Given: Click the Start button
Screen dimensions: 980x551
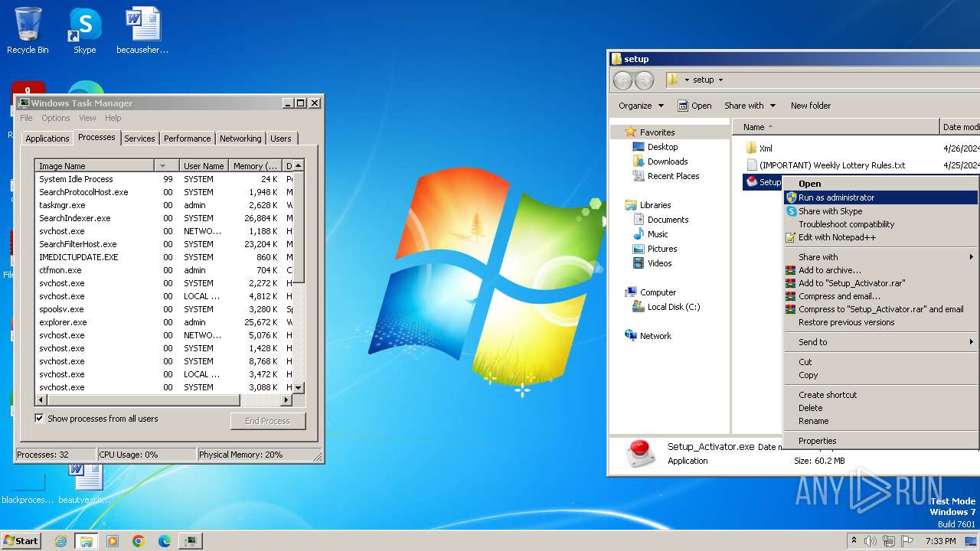Looking at the screenshot, I should (21, 541).
